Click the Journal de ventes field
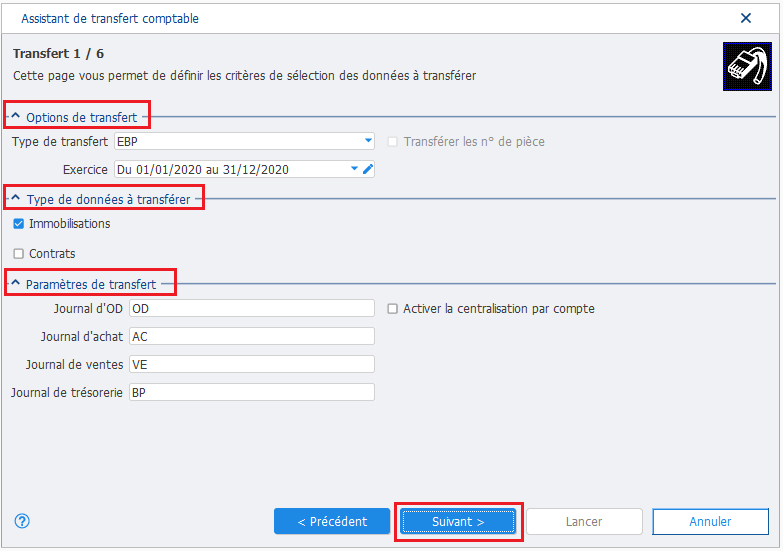Screen dimensions: 783x551 pyautogui.click(x=252, y=364)
